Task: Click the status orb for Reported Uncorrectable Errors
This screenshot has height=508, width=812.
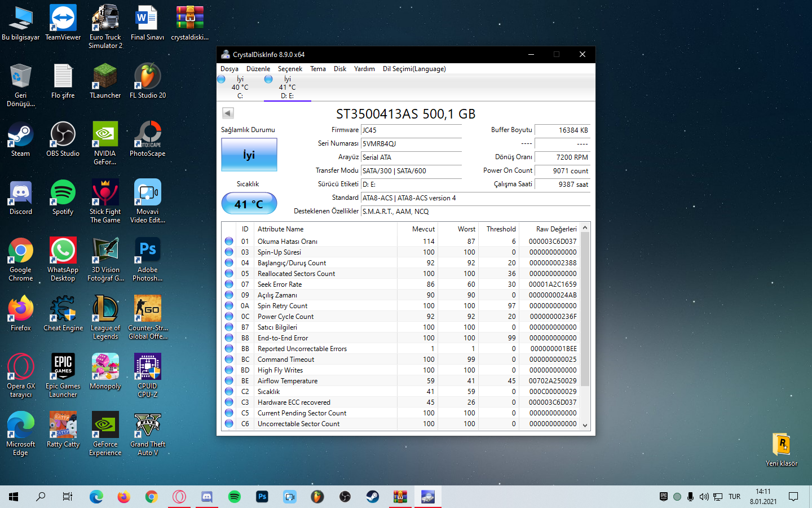Action: tap(229, 348)
